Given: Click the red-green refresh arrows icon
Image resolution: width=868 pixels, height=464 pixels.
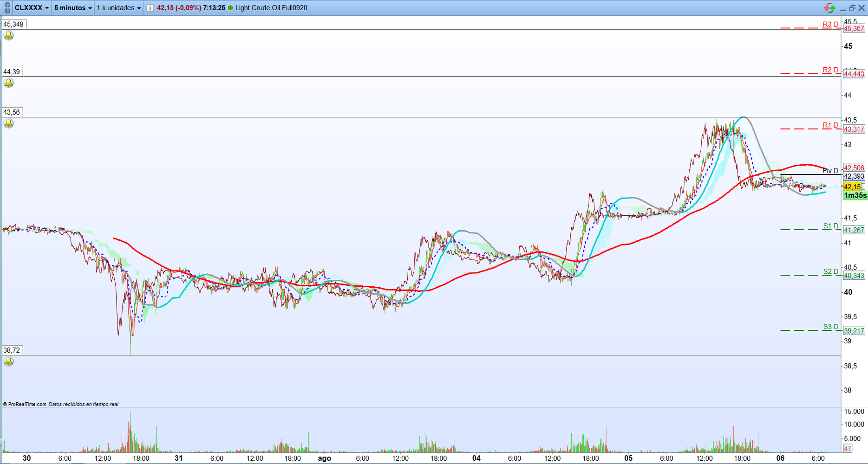Looking at the screenshot, I should point(829,8).
